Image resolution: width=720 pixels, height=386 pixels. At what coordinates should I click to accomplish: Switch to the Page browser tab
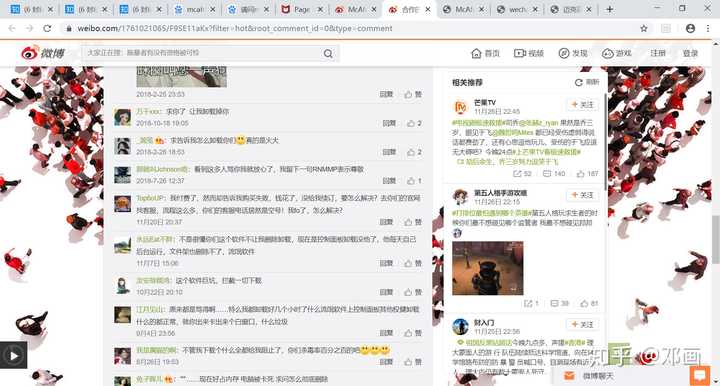302,9
